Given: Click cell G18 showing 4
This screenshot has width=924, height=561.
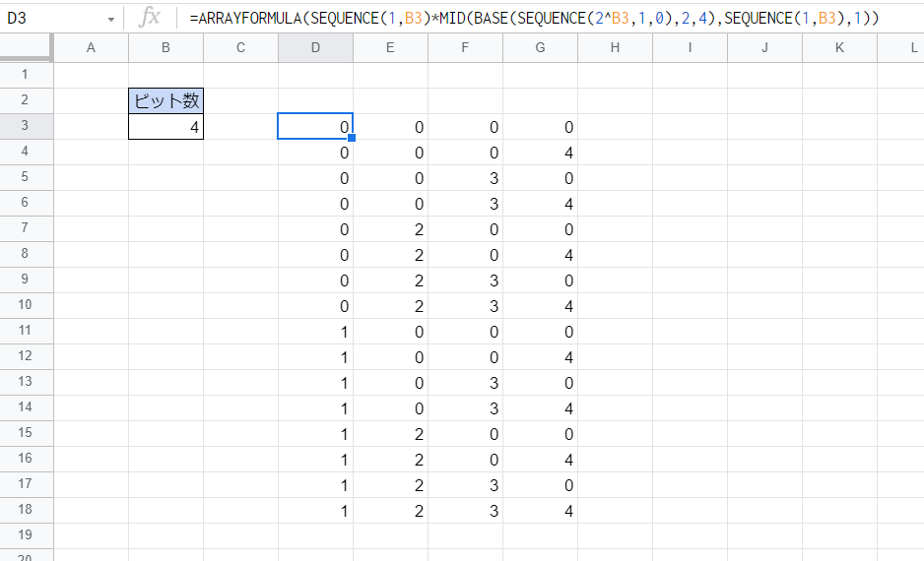Looking at the screenshot, I should point(540,511).
